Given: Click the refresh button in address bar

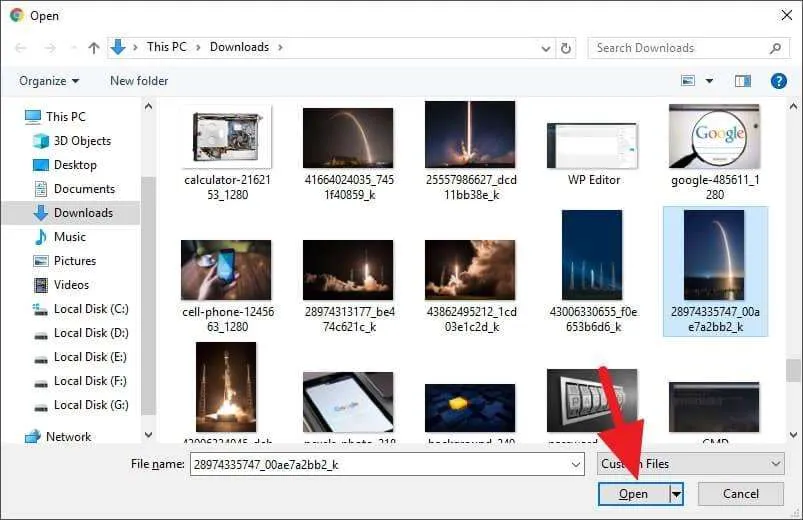Looking at the screenshot, I should point(566,48).
